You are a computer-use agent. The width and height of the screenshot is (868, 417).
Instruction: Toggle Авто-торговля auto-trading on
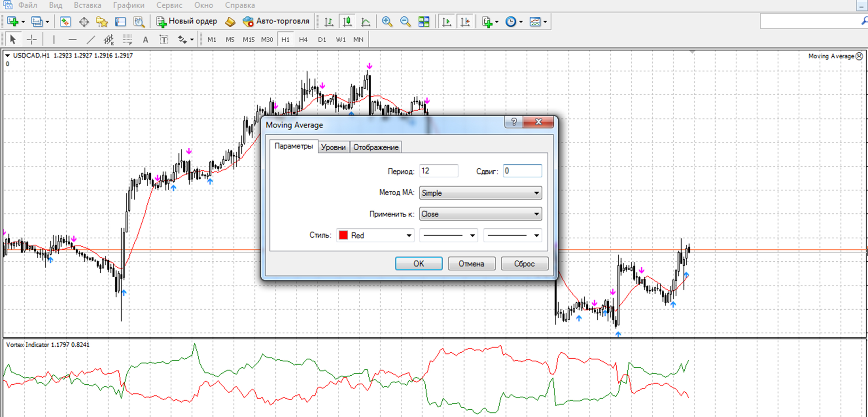(x=276, y=22)
